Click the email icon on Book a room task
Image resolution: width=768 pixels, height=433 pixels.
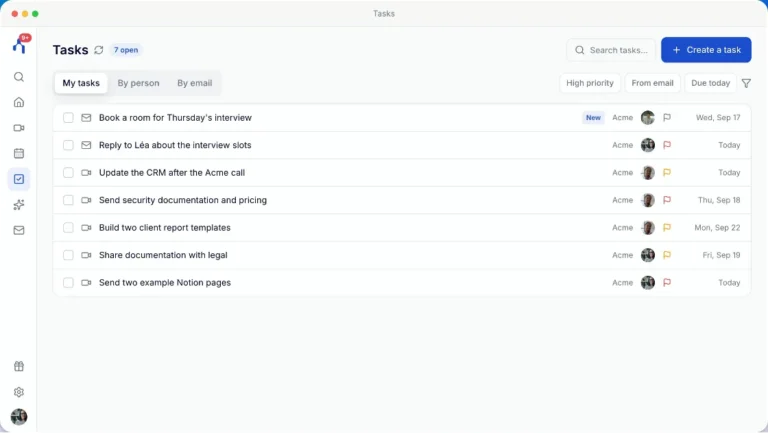(x=86, y=118)
